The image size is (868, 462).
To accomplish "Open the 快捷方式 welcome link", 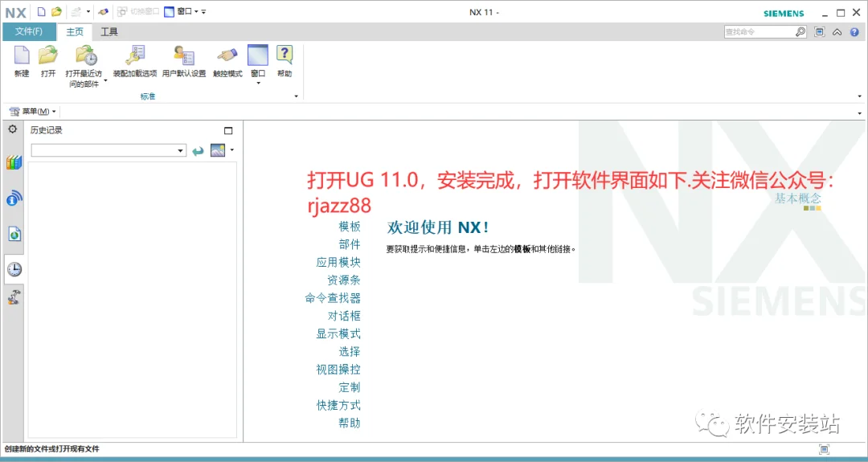I will click(338, 405).
